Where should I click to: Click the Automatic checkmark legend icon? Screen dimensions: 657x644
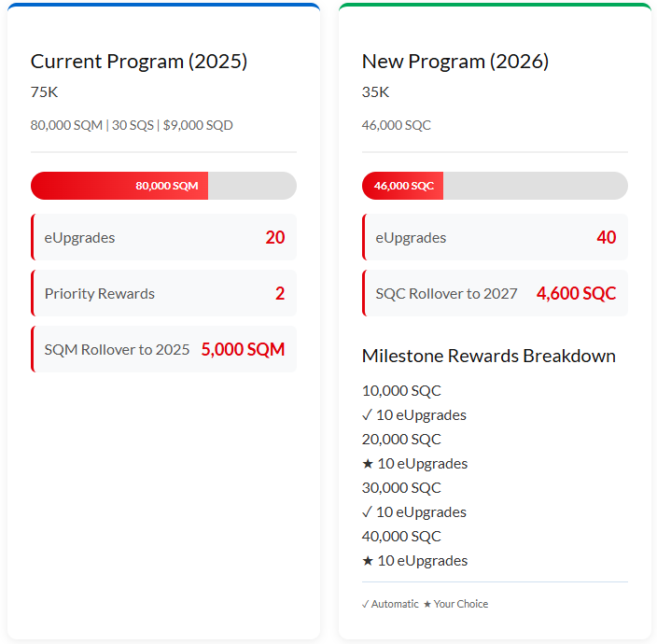pyautogui.click(x=365, y=604)
